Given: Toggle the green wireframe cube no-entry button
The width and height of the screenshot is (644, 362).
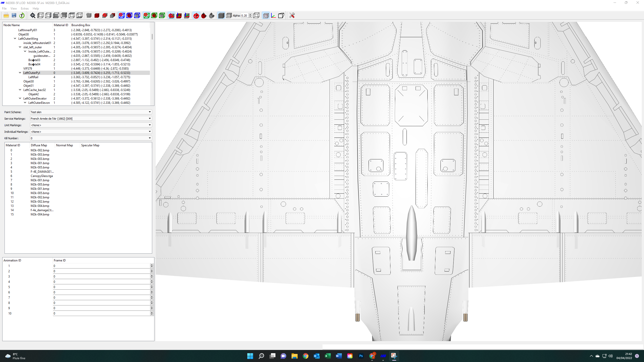Looking at the screenshot, I should pos(146,16).
